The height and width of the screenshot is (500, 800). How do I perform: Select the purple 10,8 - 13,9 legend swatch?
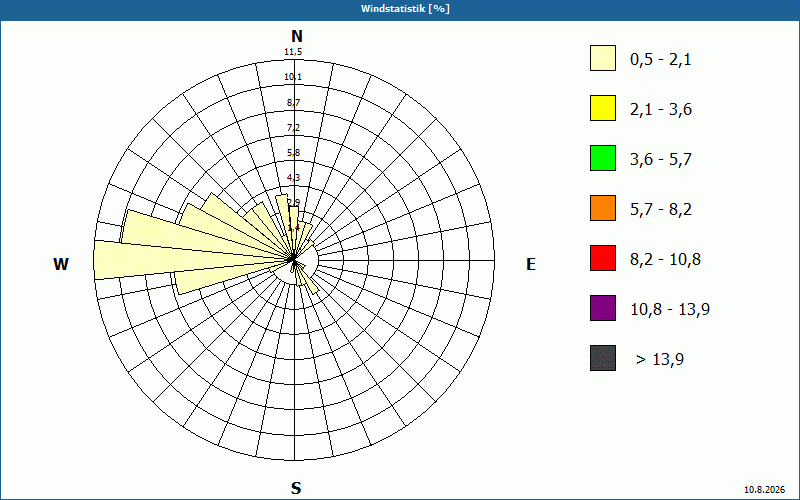tap(603, 308)
